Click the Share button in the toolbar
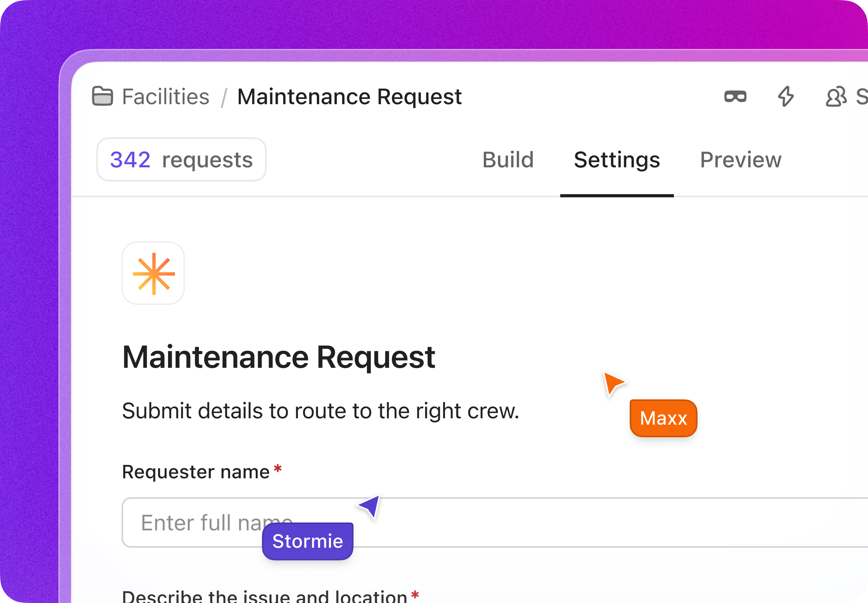Screen dimensions: 868x603 click(x=862, y=97)
